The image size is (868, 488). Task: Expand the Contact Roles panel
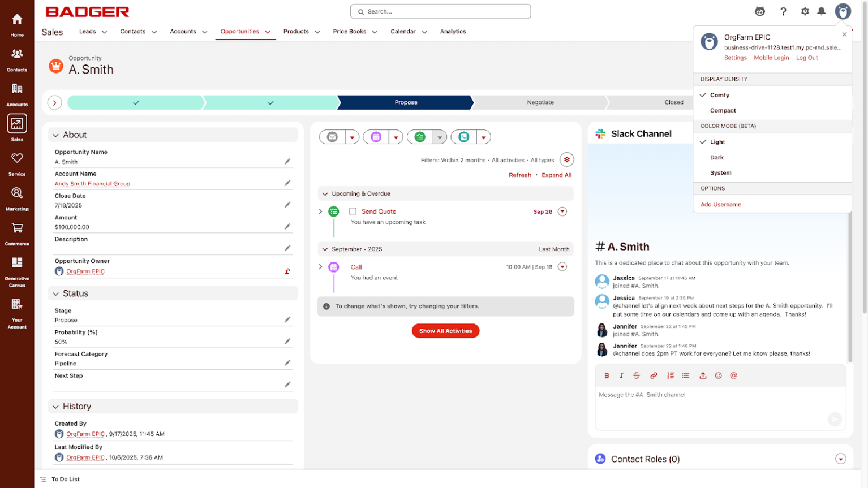(x=841, y=459)
